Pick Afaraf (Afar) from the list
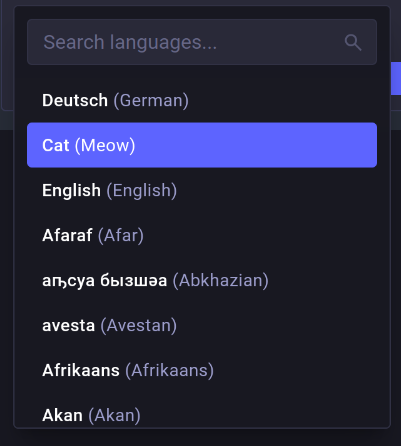This screenshot has height=446, width=401. coord(202,235)
